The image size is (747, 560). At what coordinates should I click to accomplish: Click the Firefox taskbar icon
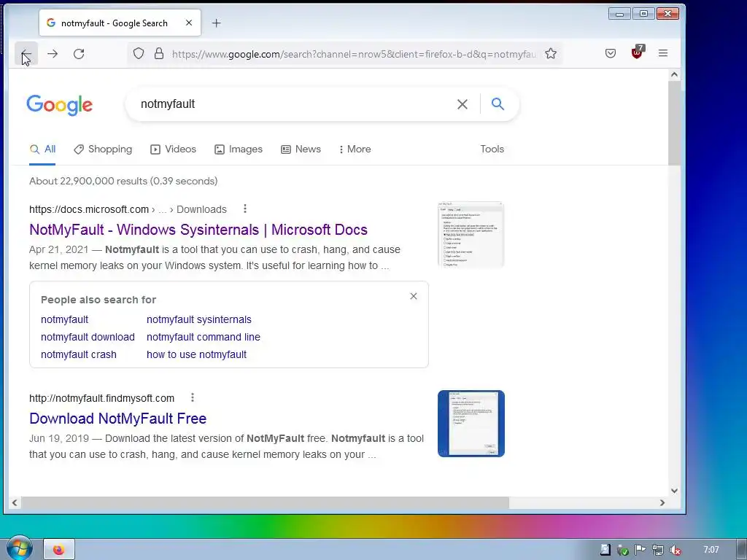click(59, 550)
